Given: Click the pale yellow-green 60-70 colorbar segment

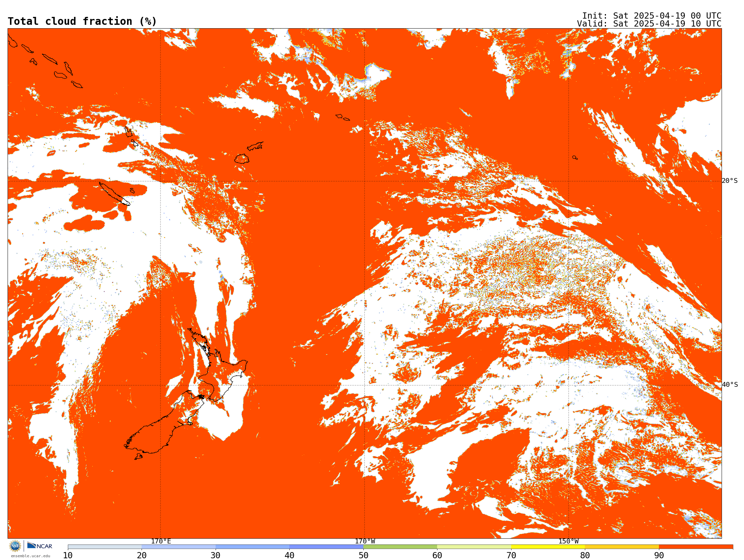Looking at the screenshot, I should [474, 547].
